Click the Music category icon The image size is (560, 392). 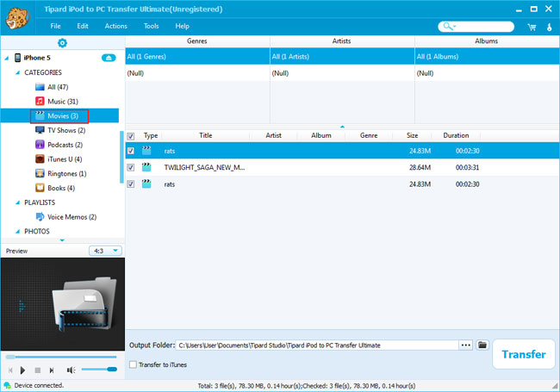tap(40, 102)
